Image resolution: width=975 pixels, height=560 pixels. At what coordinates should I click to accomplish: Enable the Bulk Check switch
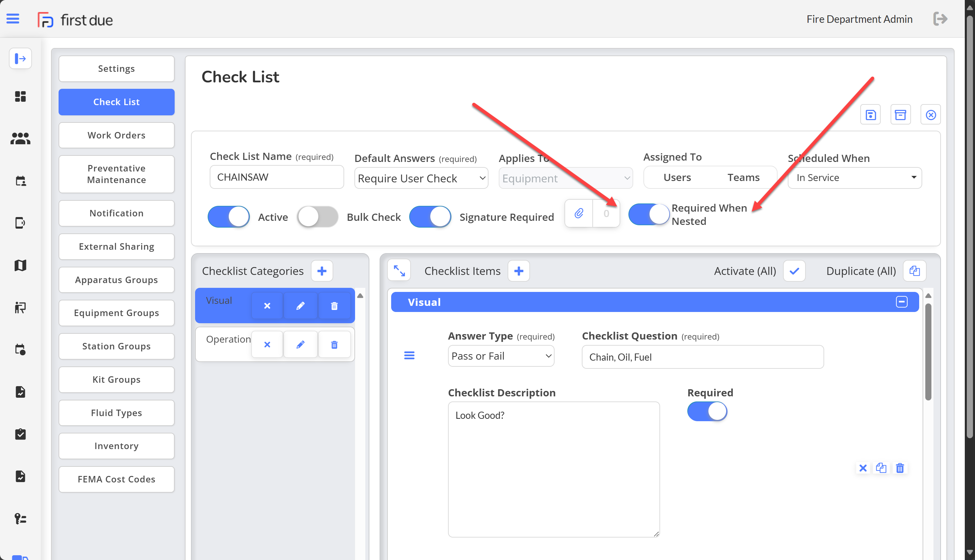click(x=317, y=217)
